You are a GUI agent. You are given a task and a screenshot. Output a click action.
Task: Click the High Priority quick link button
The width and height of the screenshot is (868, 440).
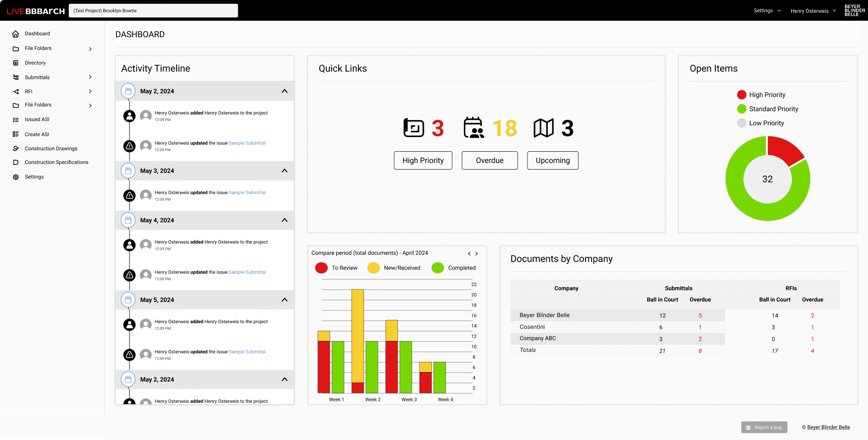coord(423,161)
